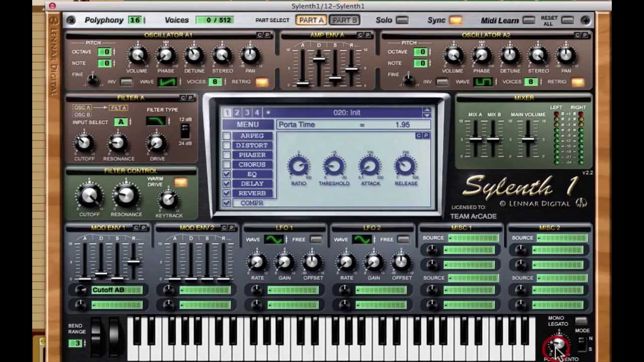The image size is (644, 362).
Task: Toggle Oscillator A1 Retrig button
Action: (x=262, y=82)
